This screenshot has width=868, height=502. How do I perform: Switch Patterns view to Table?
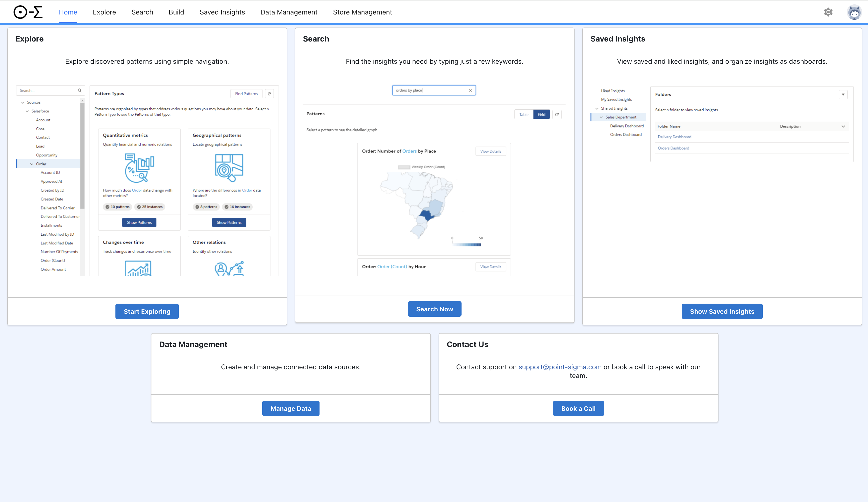(524, 115)
